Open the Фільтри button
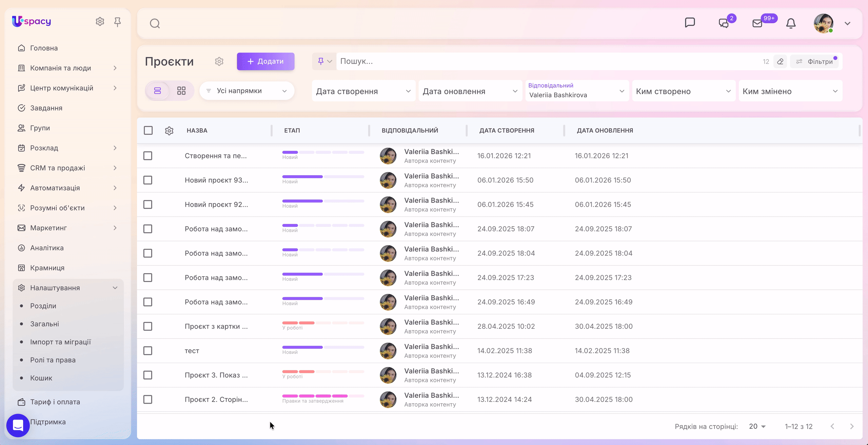 point(814,61)
